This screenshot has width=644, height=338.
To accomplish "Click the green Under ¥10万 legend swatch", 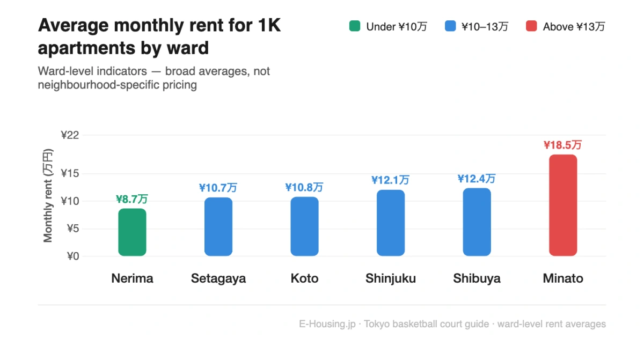I will (x=355, y=26).
